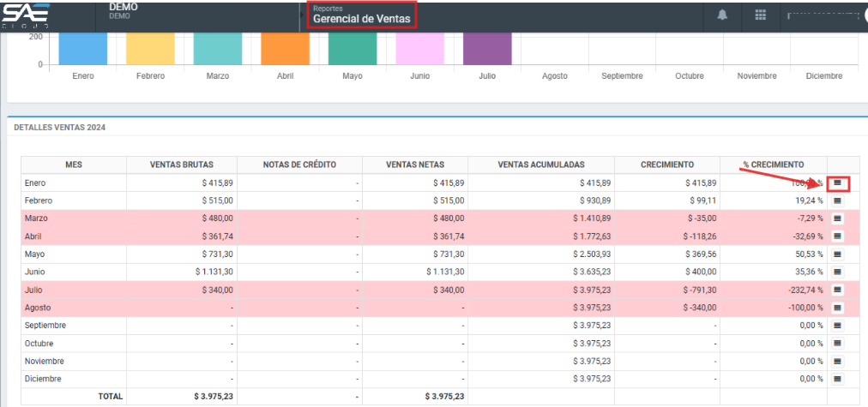Open detail icon for Enero row
The height and width of the screenshot is (407, 868).
pos(838,183)
